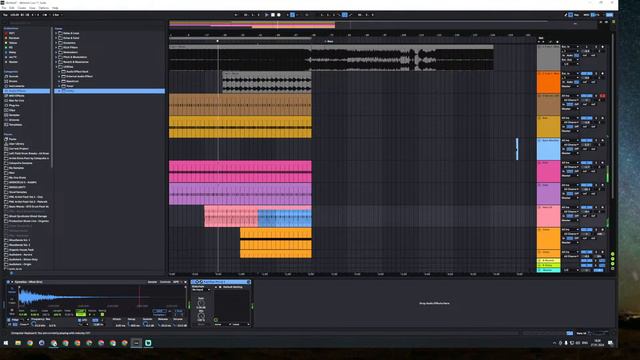Select the pink track header
640x360 pixels.
coord(548,171)
